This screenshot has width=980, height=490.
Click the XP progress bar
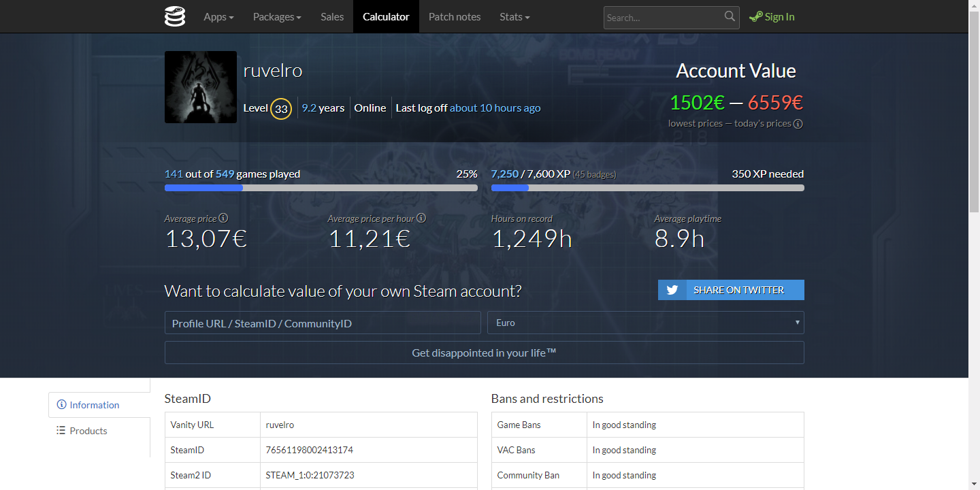click(x=648, y=188)
